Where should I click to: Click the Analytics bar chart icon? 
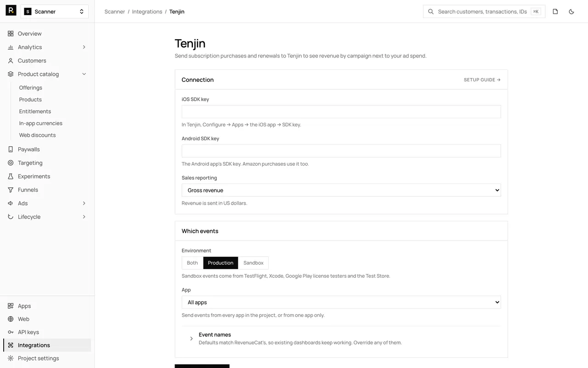(11, 47)
